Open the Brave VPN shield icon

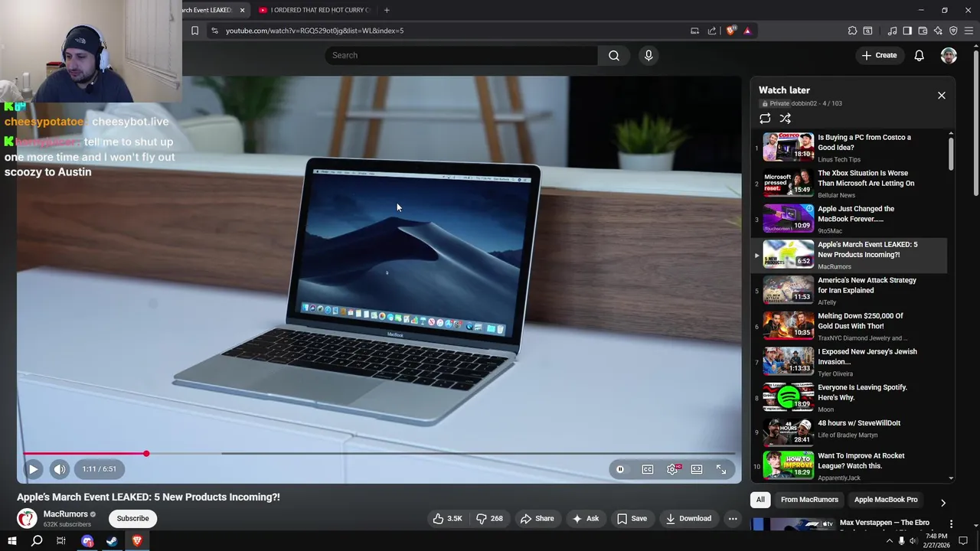[953, 31]
